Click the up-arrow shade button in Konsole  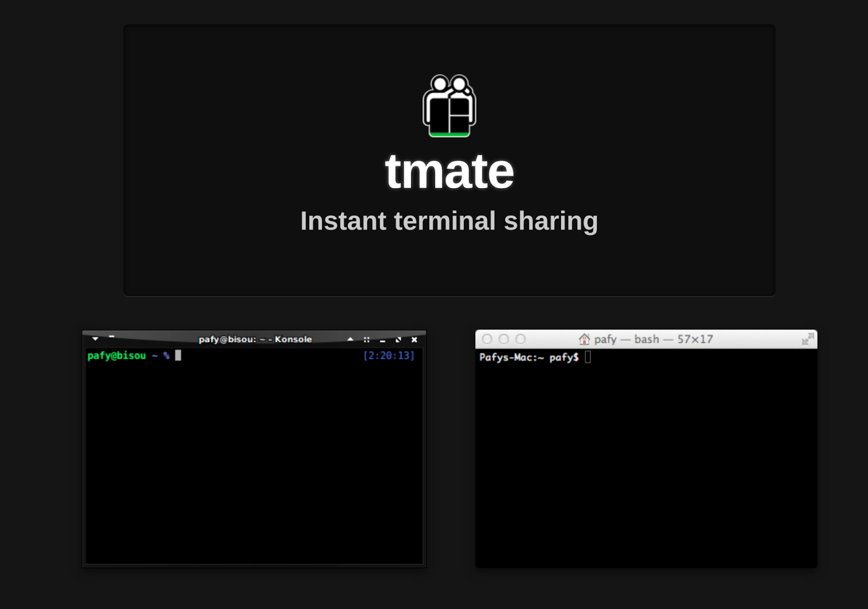350,339
